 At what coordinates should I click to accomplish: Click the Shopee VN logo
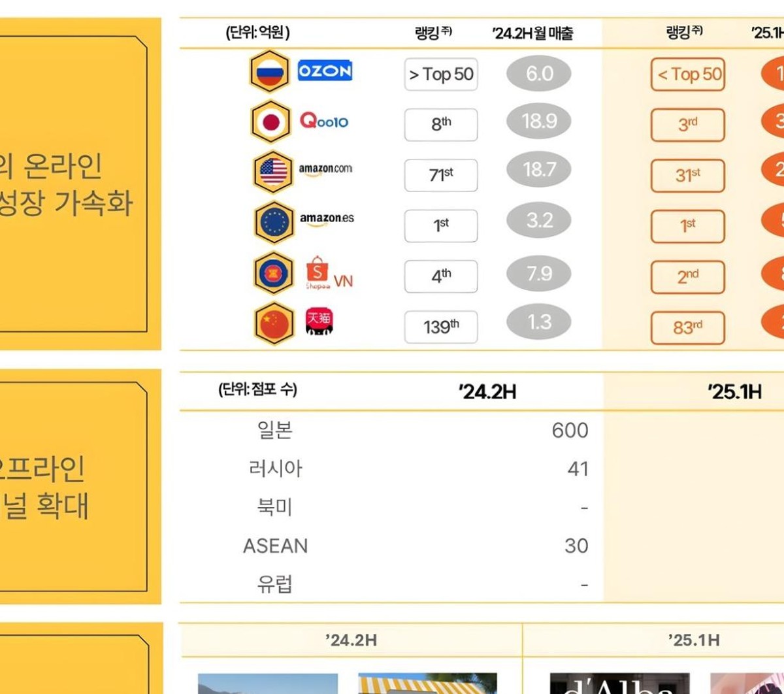coord(329,273)
